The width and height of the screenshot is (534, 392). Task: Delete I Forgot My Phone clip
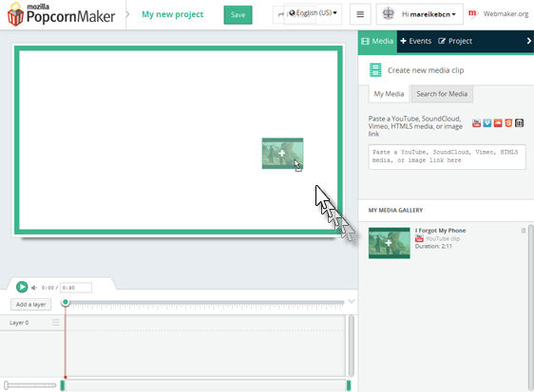524,231
